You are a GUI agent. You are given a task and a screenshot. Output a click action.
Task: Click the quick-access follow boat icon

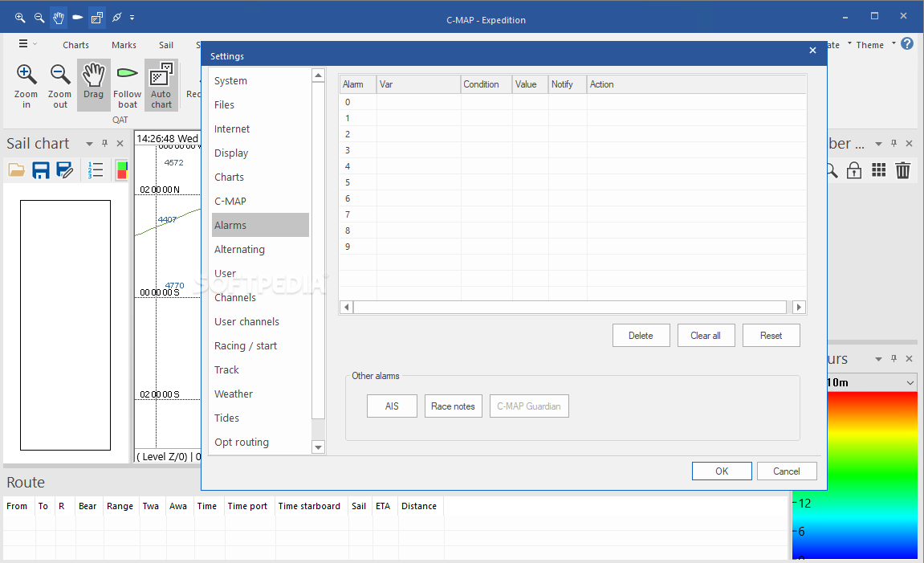click(x=77, y=18)
